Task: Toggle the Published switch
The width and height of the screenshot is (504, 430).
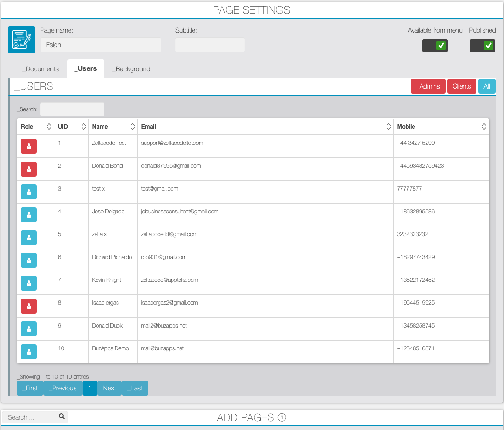Action: coord(483,46)
